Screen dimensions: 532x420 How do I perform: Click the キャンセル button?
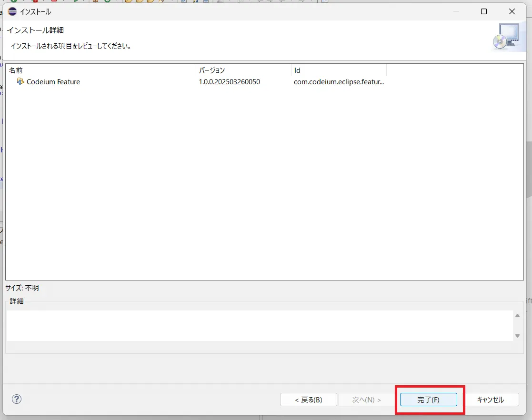490,400
